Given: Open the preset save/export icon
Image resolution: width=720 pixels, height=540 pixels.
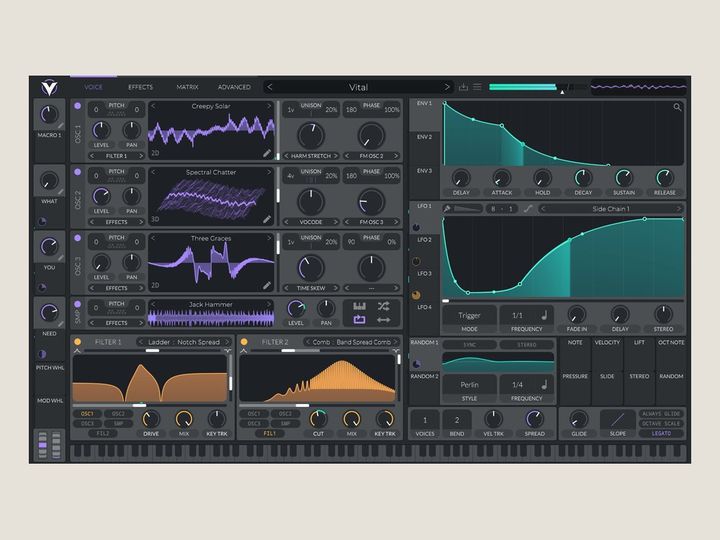Looking at the screenshot, I should [x=463, y=87].
